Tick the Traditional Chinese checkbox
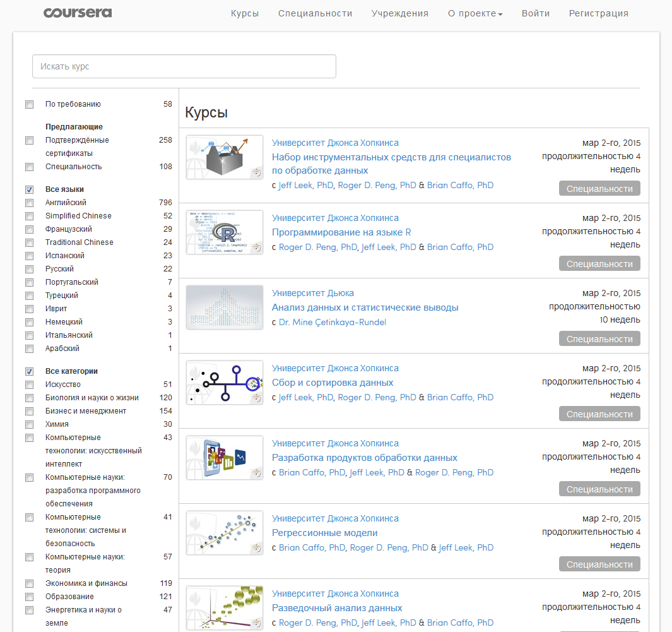Viewport: 672px width, 632px height. [30, 243]
